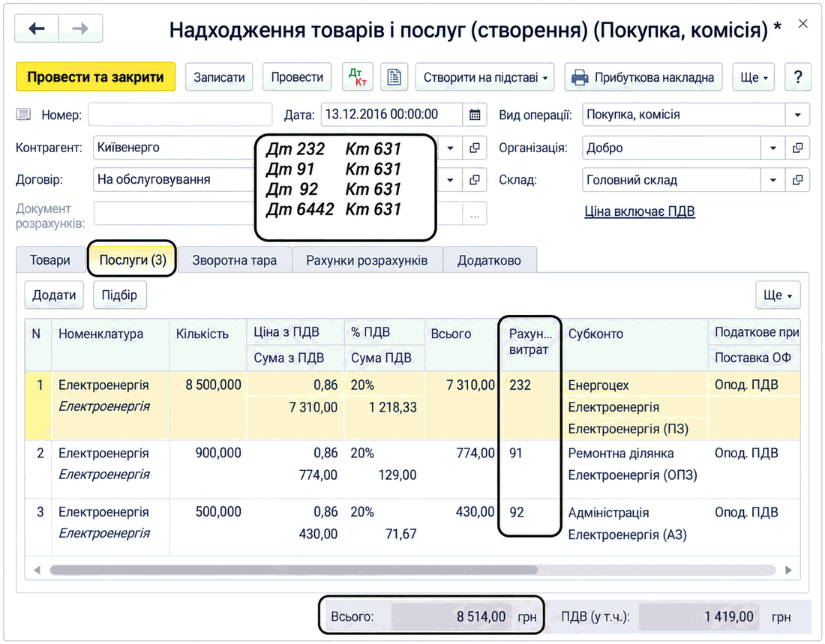This screenshot has height=644, width=825.
Task: Close the document form with X
Action: pos(803,24)
